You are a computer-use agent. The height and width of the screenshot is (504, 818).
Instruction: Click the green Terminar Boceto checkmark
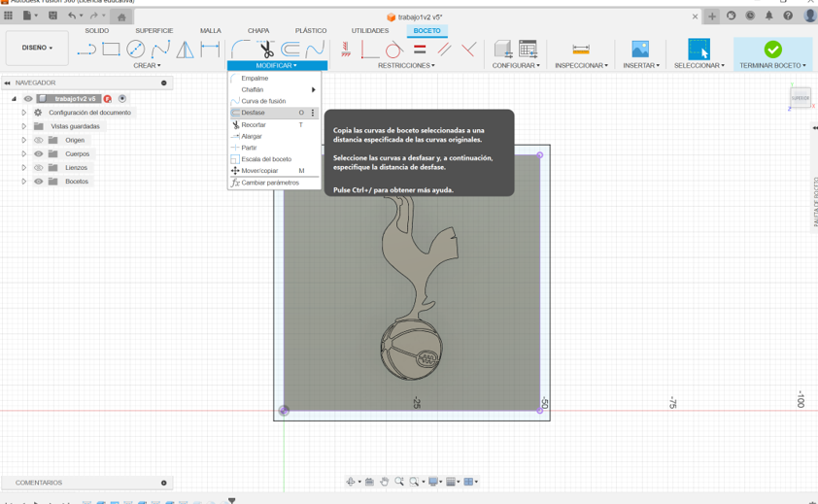(x=772, y=50)
